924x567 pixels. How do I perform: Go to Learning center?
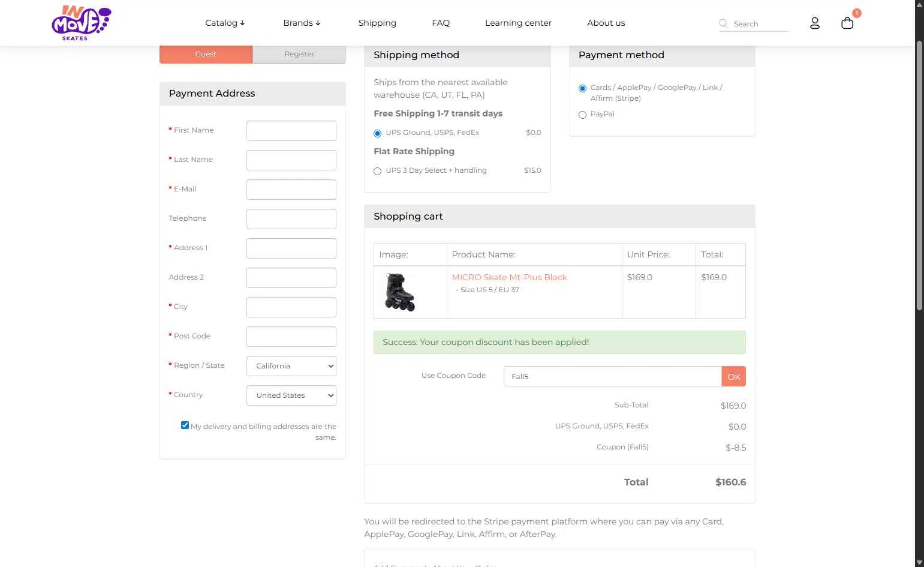click(518, 23)
